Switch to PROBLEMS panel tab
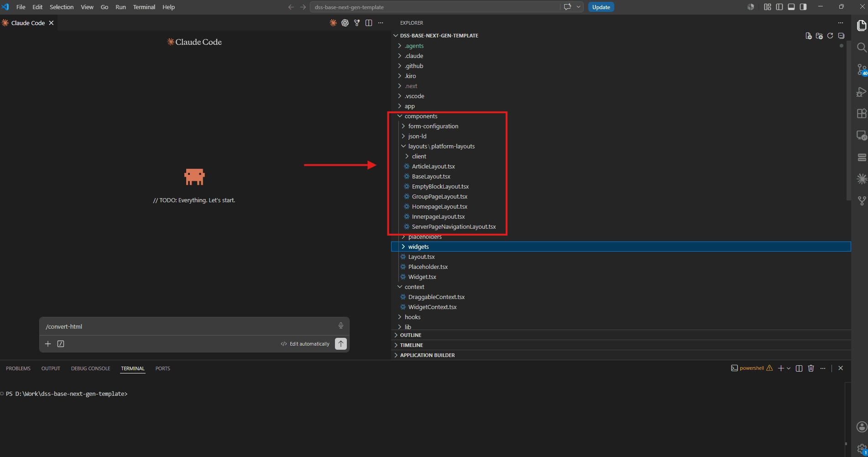868x457 pixels. (18, 368)
